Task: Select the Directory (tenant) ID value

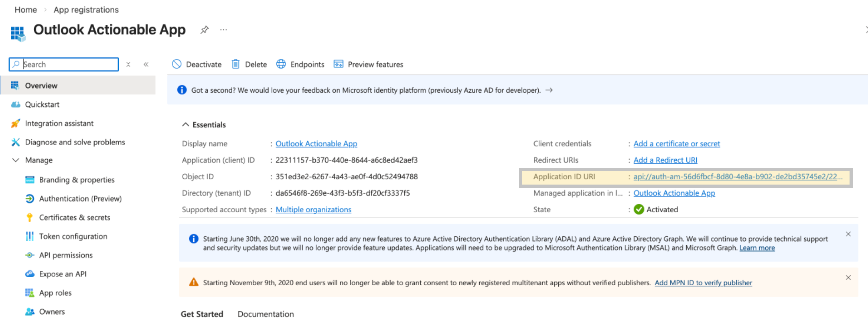Action: pyautogui.click(x=343, y=193)
